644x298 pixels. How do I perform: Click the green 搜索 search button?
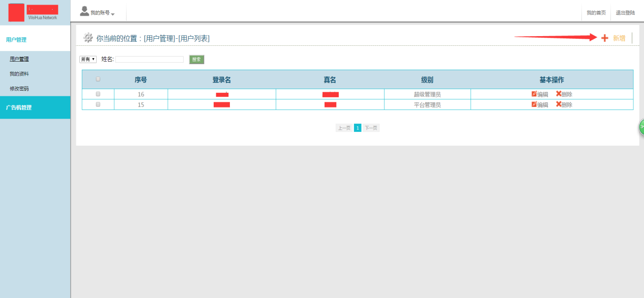pyautogui.click(x=196, y=60)
